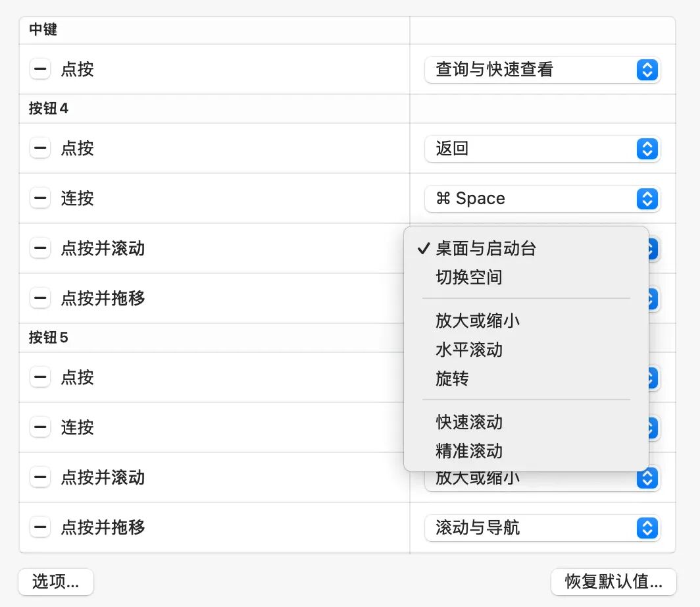Remove 点按并滚动 gesture under 按钮4

[39, 248]
